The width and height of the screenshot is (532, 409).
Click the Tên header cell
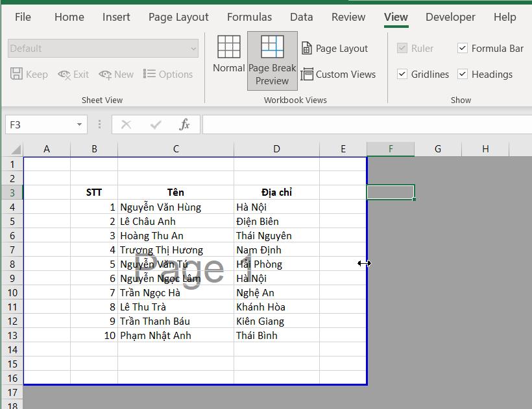[176, 193]
